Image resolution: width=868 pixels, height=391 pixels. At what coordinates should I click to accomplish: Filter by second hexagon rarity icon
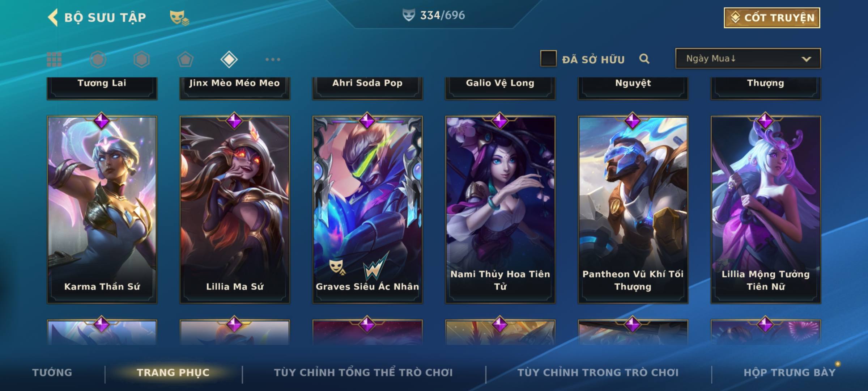click(x=141, y=59)
